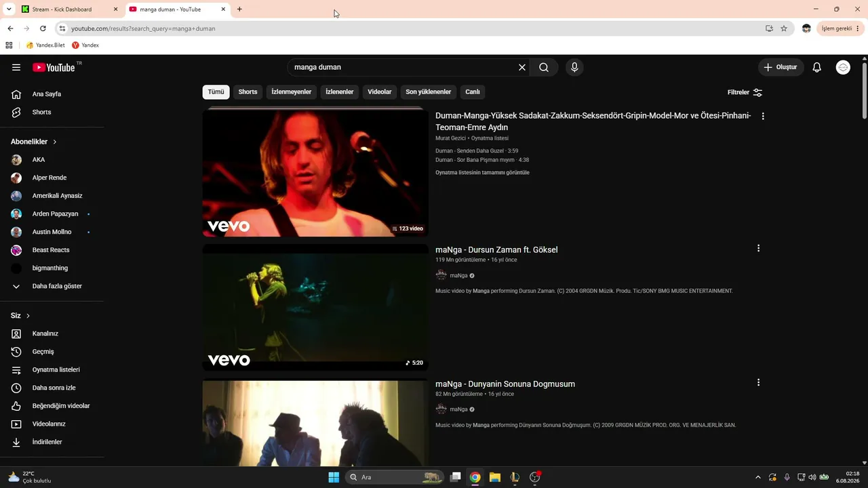Open more options for Dursun Zaman video
868x488 pixels.
point(758,249)
